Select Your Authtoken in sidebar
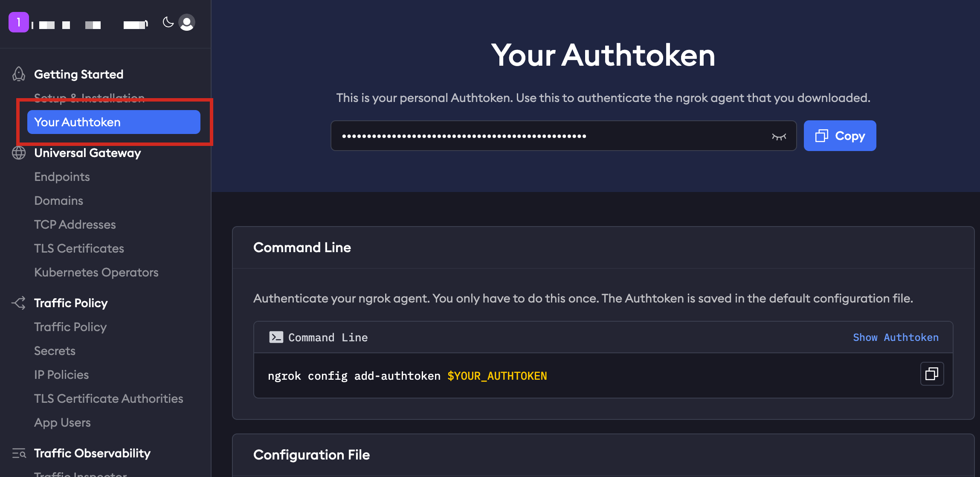 point(113,122)
